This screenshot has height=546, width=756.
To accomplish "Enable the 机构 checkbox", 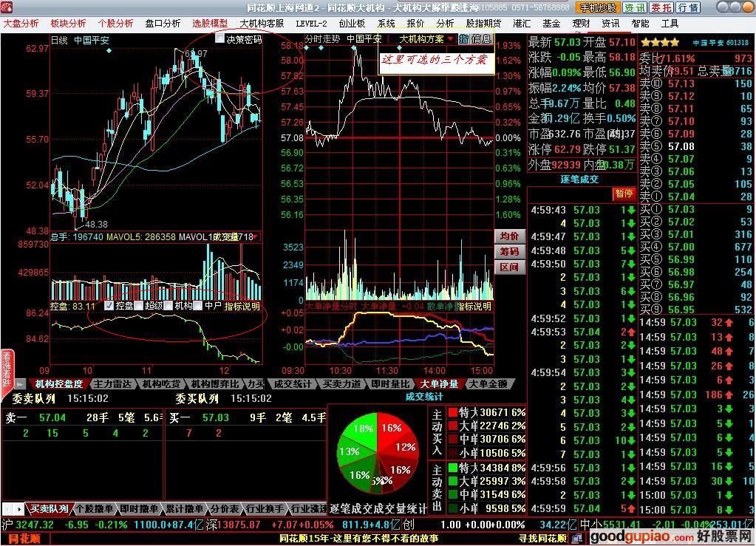I will click(x=168, y=306).
